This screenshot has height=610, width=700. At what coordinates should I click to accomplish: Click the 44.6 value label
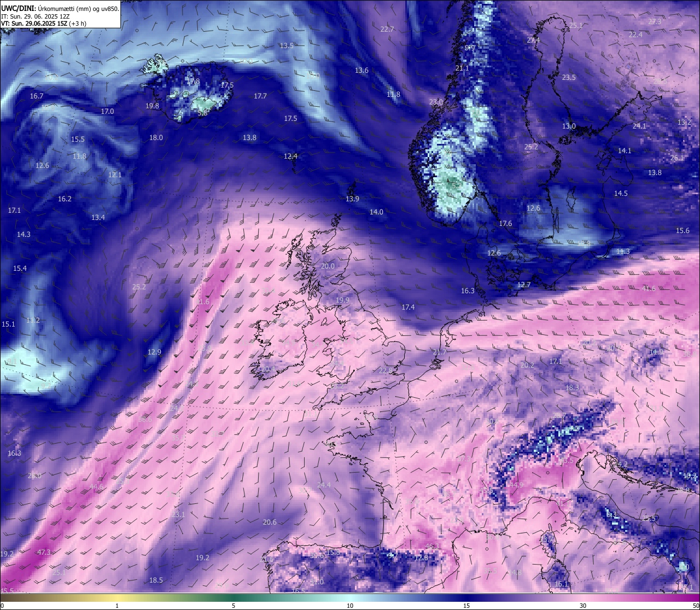(96, 487)
